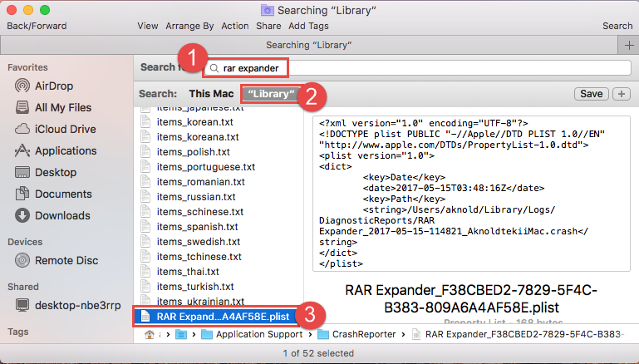
Task: Click the home folder icon in the path bar
Action: point(150,335)
